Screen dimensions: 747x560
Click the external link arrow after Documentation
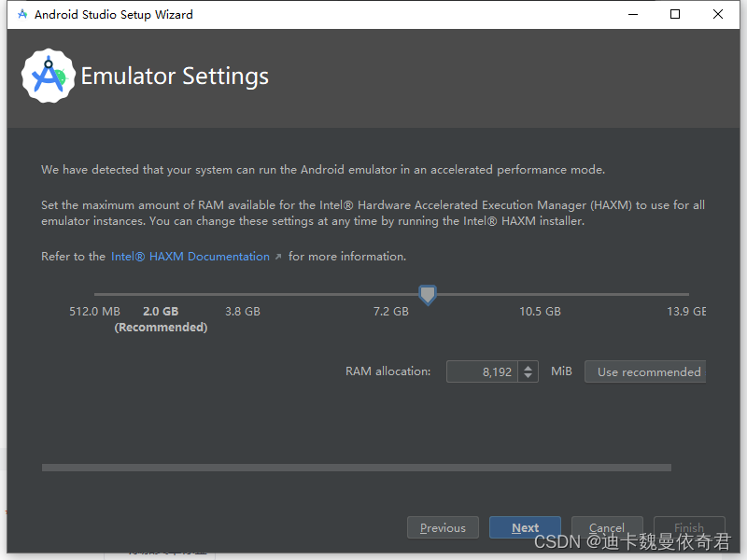tap(278, 258)
